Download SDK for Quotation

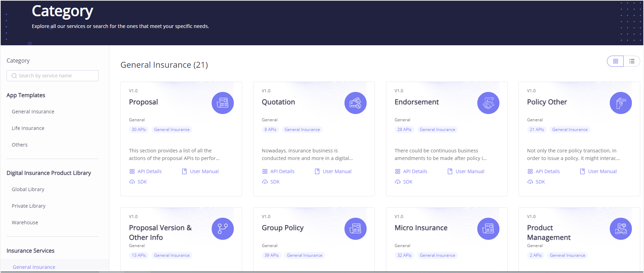[x=271, y=182]
